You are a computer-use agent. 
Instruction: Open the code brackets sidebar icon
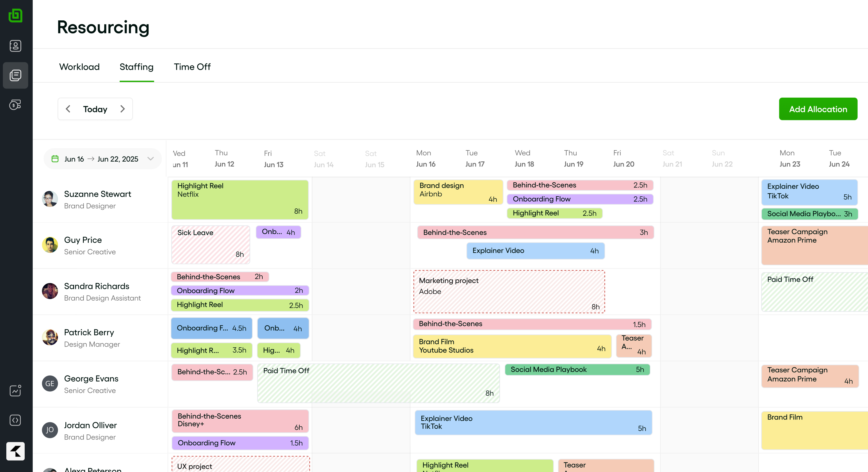point(15,420)
